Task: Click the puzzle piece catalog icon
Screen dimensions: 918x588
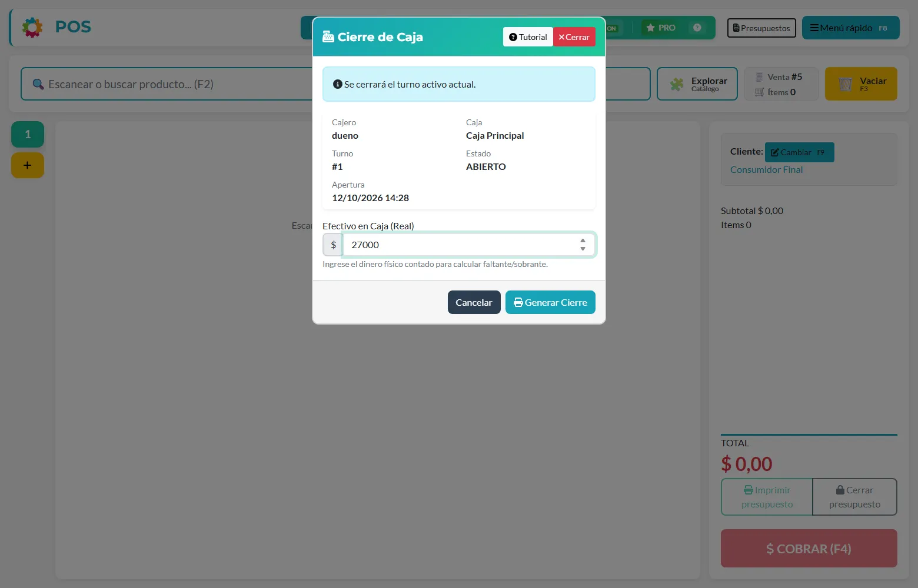Action: pos(677,84)
